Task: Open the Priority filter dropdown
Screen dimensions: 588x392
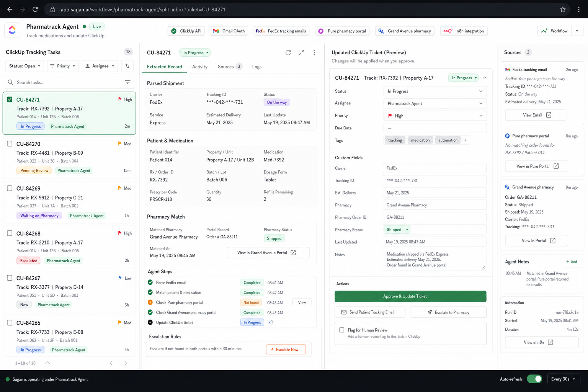Action: point(63,66)
